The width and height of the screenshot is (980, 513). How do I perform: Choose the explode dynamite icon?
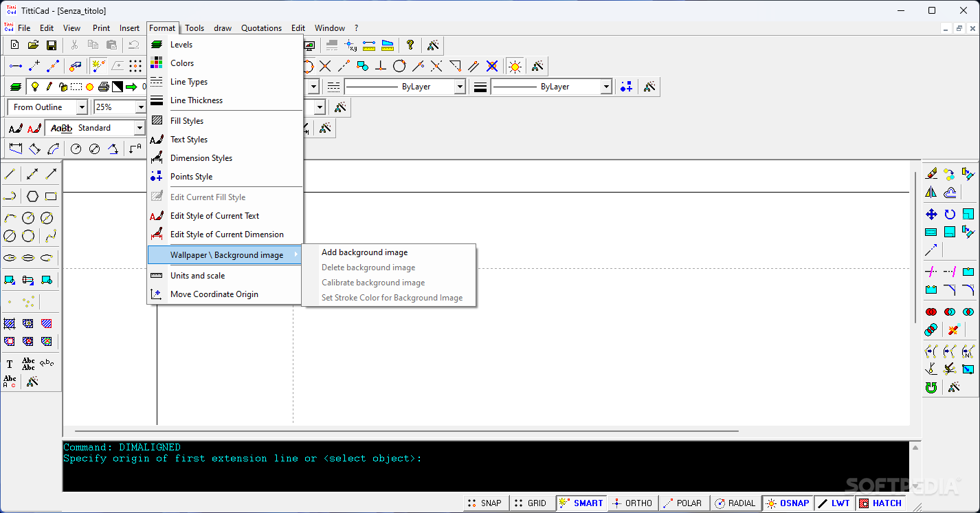coord(954,330)
